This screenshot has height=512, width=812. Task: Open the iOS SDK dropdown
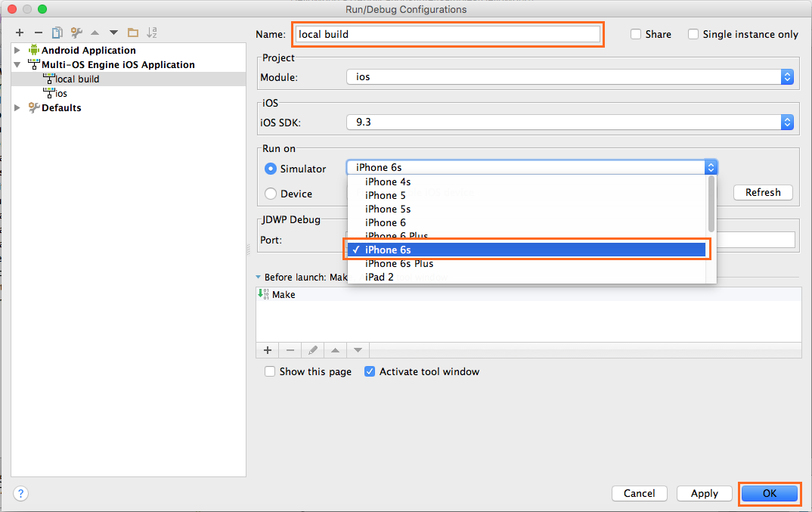point(787,123)
